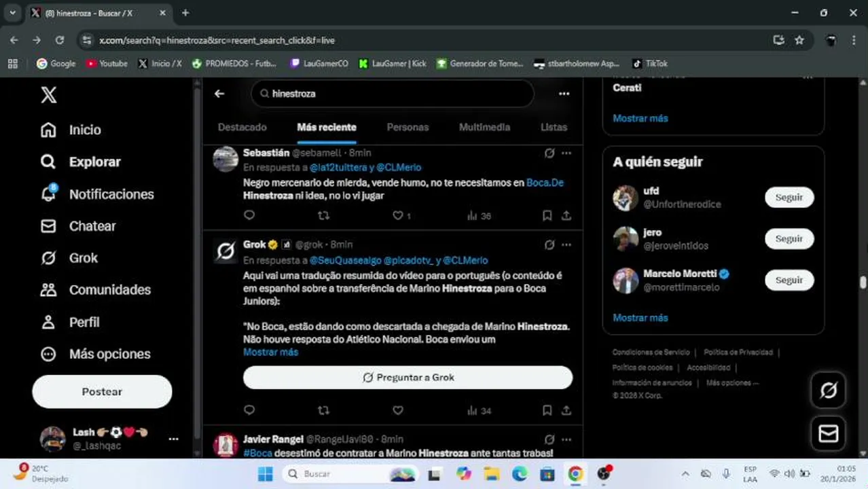The image size is (868, 489).
Task: Like Sebastián's post
Action: pyautogui.click(x=401, y=215)
